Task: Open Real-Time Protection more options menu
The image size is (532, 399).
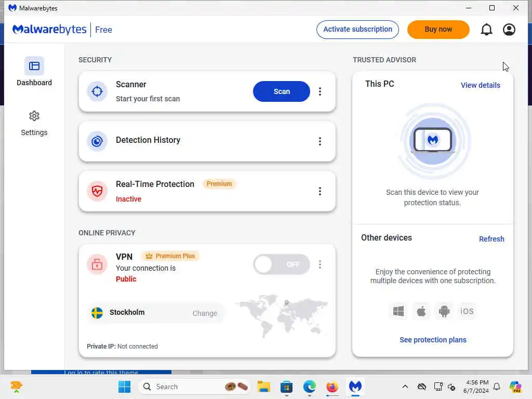Action: (x=320, y=191)
